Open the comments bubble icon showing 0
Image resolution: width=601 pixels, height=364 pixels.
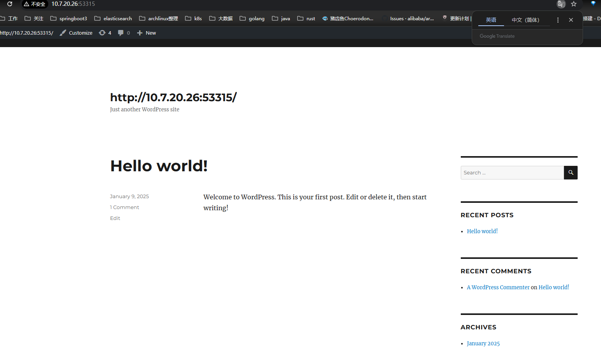click(x=124, y=33)
